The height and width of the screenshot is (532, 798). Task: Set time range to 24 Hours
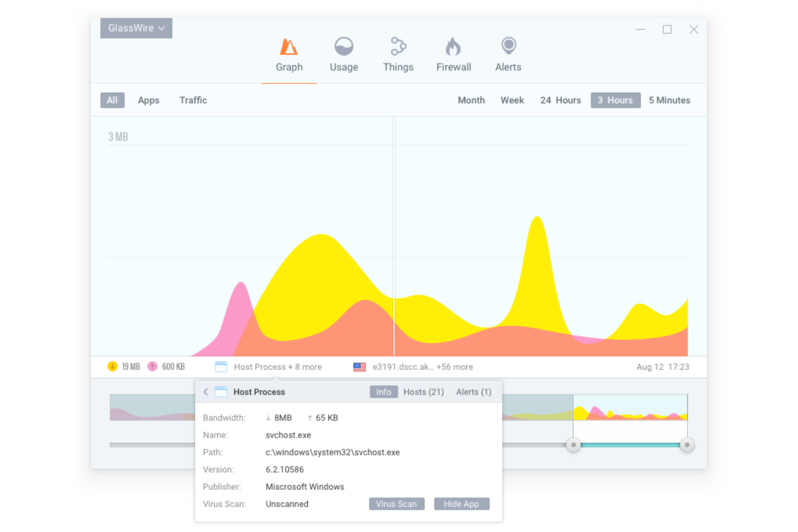pos(561,100)
